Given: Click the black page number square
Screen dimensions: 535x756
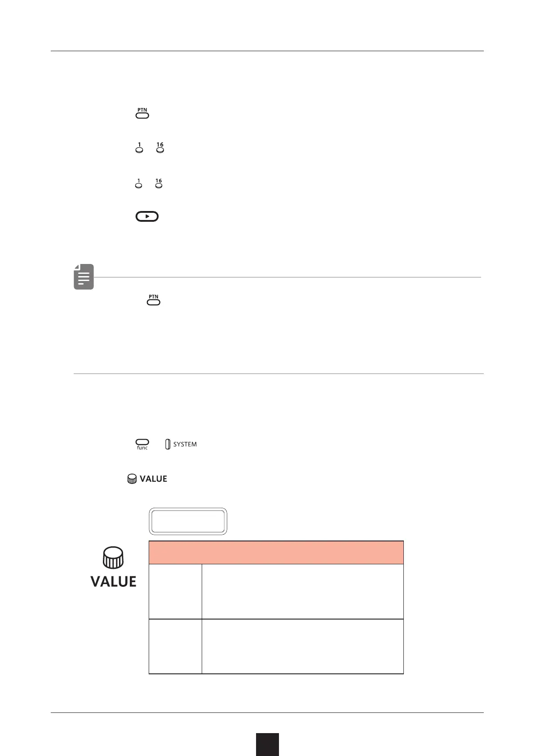Looking at the screenshot, I should (267, 744).
